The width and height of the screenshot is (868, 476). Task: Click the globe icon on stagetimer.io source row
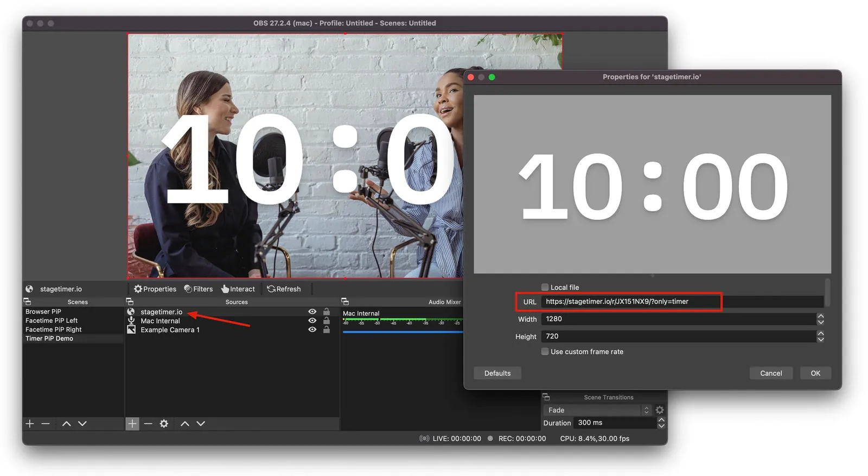tap(131, 312)
